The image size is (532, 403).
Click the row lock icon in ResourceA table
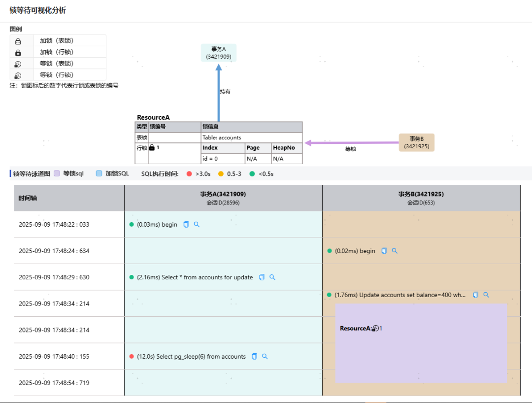[x=152, y=148]
